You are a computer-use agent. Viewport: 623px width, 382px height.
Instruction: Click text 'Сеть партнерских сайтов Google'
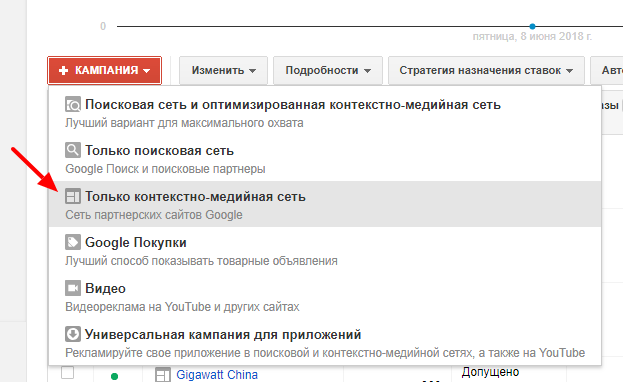154,215
